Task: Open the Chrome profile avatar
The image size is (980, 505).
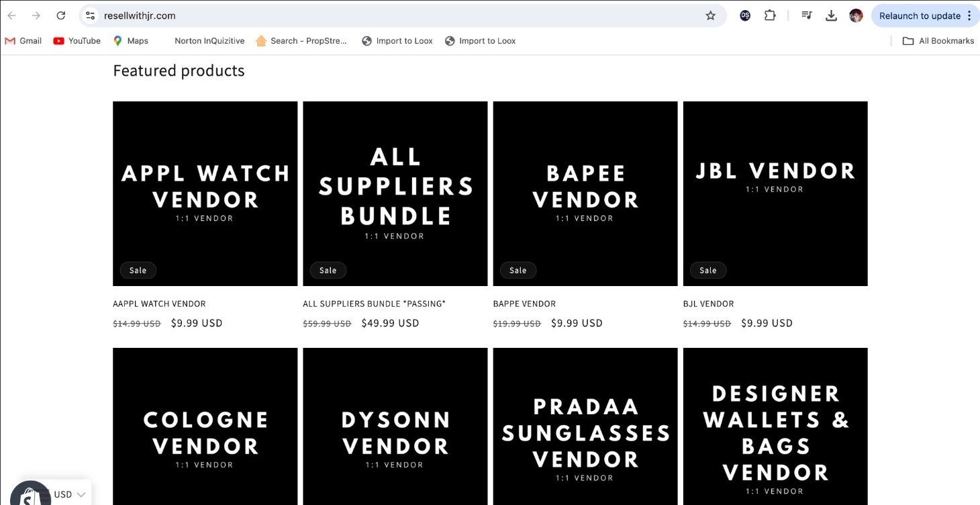Action: pos(856,15)
